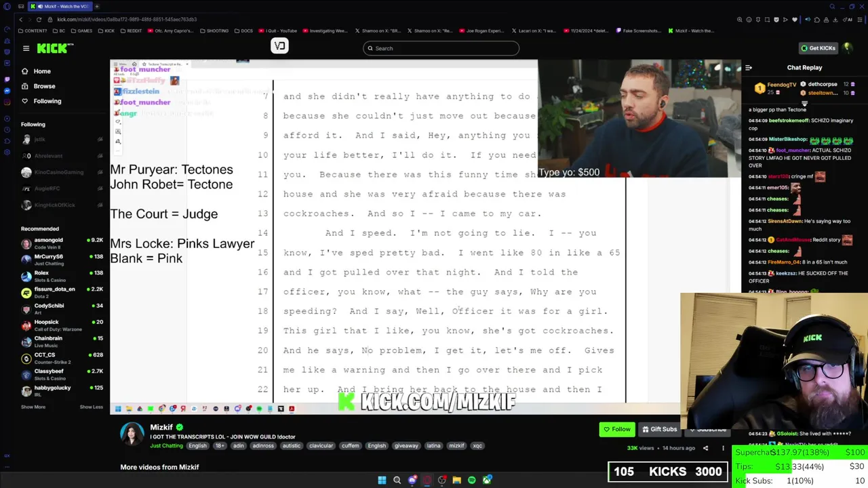Image resolution: width=868 pixels, height=488 pixels.
Task: Open recommended channel CCT_CS
Action: 61,358
